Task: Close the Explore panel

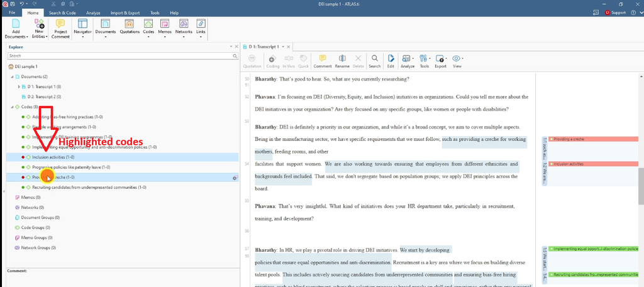Action: [236, 47]
